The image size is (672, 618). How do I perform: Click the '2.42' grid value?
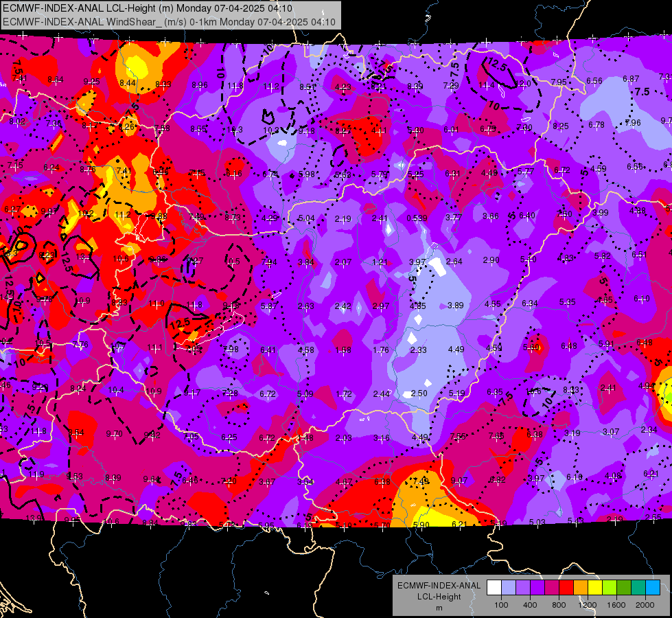(343, 306)
